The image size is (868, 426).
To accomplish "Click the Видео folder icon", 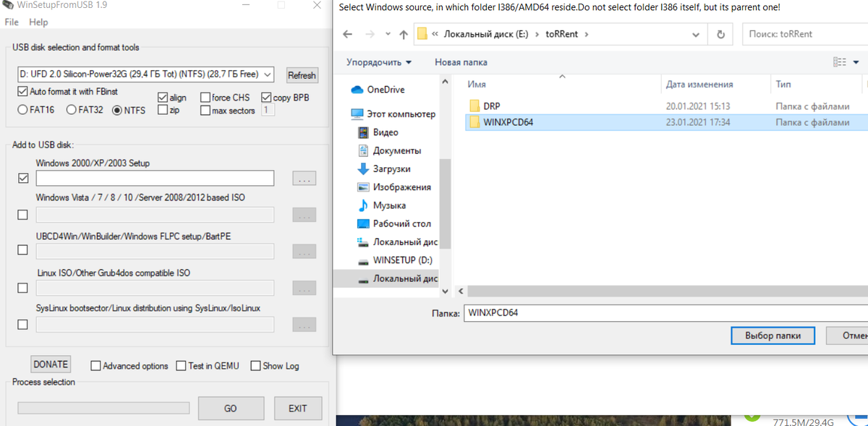I will (364, 132).
